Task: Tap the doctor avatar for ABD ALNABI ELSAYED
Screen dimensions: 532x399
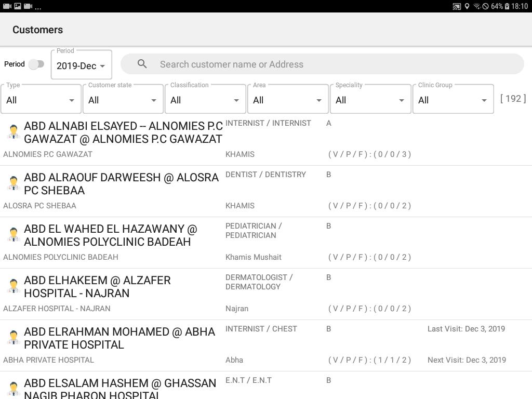Action: tap(14, 131)
